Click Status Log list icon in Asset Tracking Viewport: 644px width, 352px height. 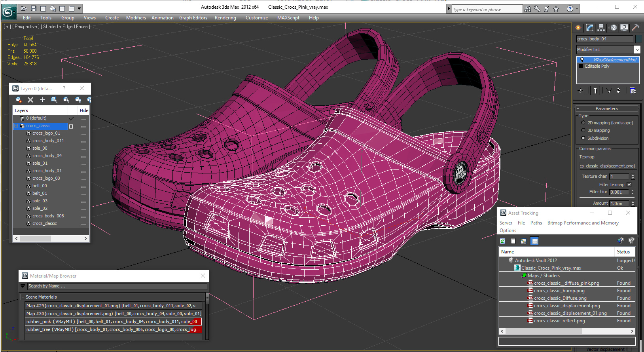click(x=513, y=241)
